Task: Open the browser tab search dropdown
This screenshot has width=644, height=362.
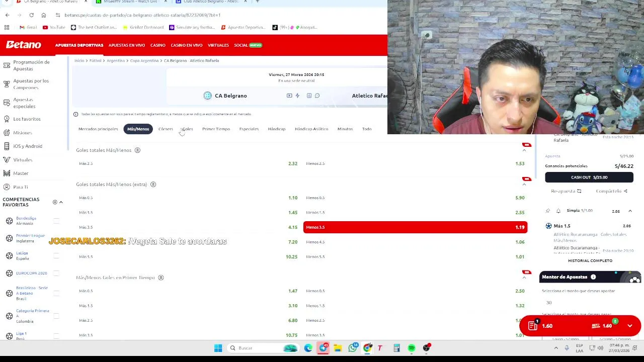Action: tap(6, 2)
